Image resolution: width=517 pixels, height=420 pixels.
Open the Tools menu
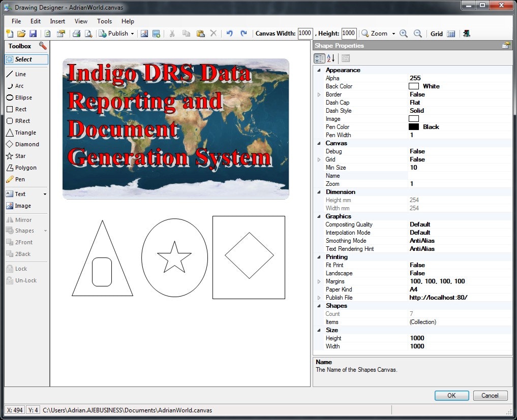[104, 21]
